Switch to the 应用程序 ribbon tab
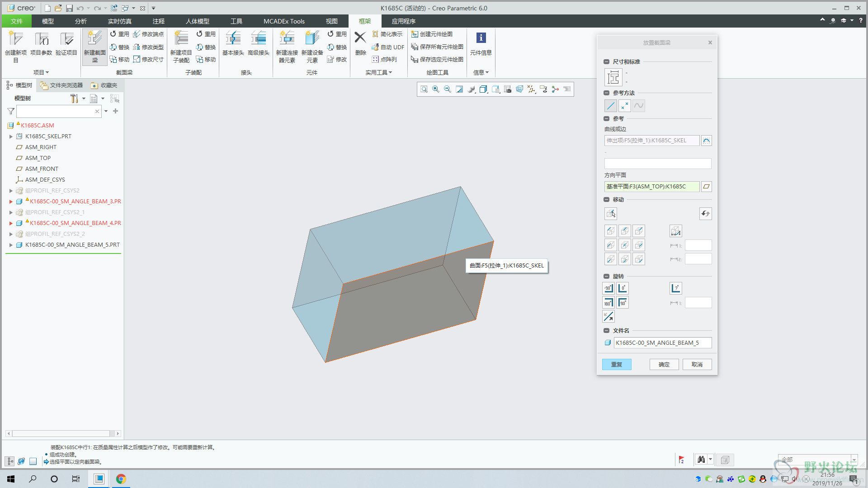The image size is (868, 488). (x=404, y=21)
